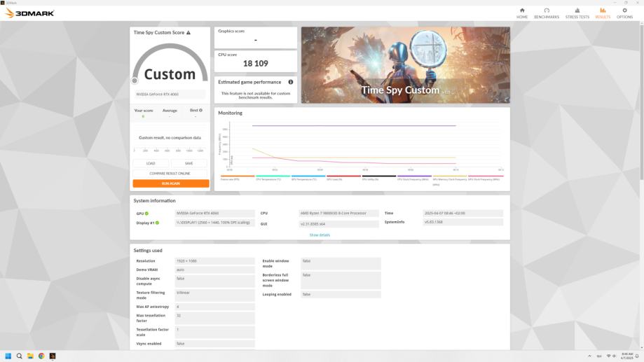Click the info icon for Estimated game performance
The width and height of the screenshot is (644, 362).
[291, 82]
